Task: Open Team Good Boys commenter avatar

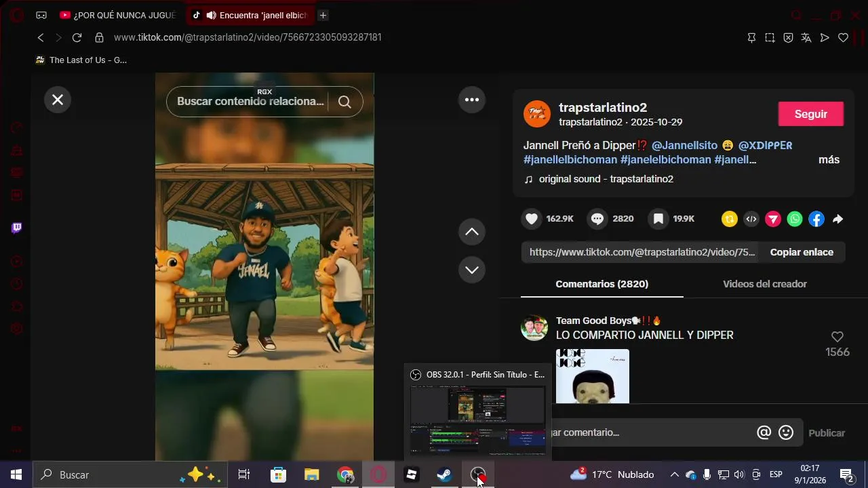Action: tap(534, 328)
